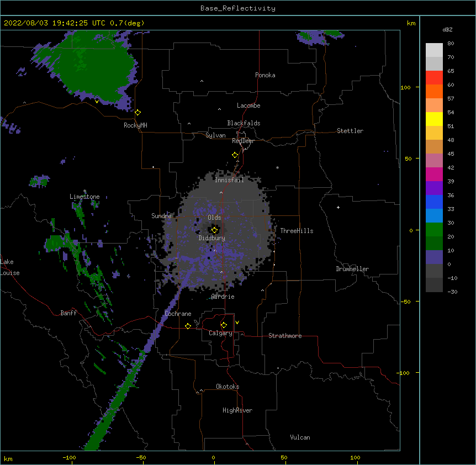This screenshot has width=476, height=465.
Task: Click the Strathmore label
Action: (x=285, y=336)
